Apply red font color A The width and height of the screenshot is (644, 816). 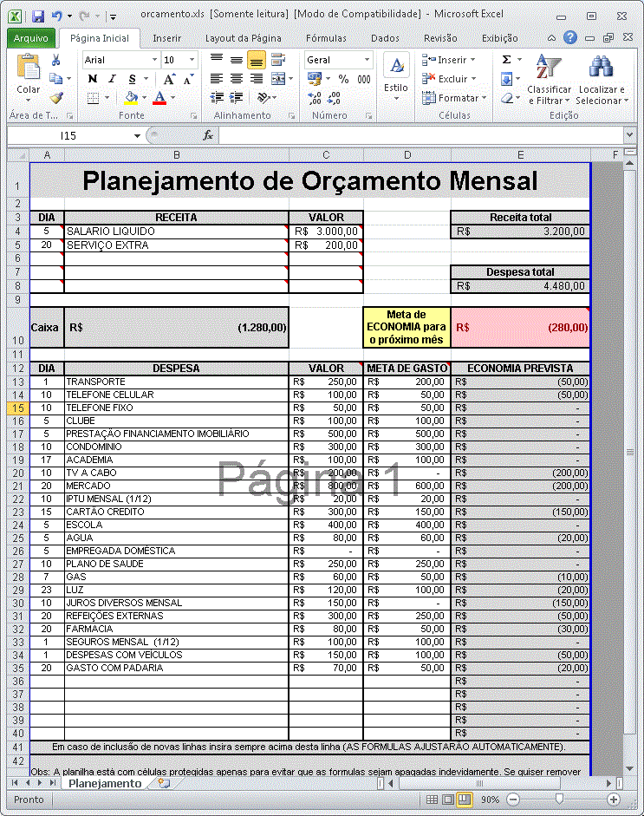click(159, 98)
